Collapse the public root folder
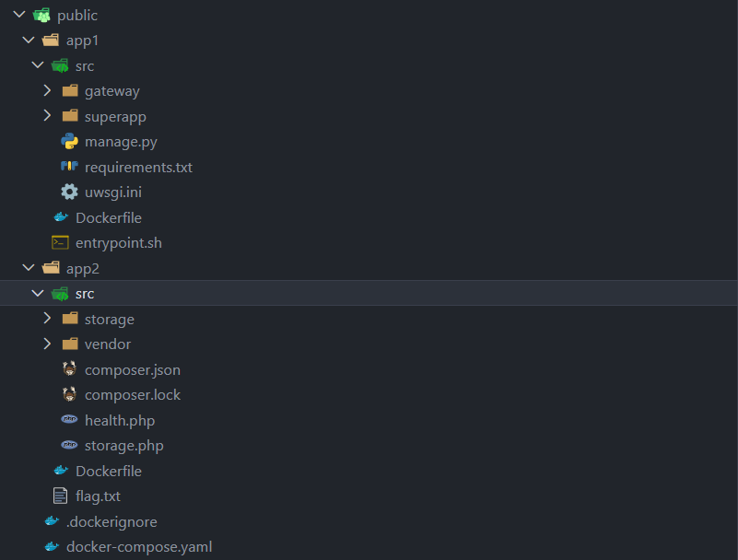738x560 pixels. click(x=18, y=15)
